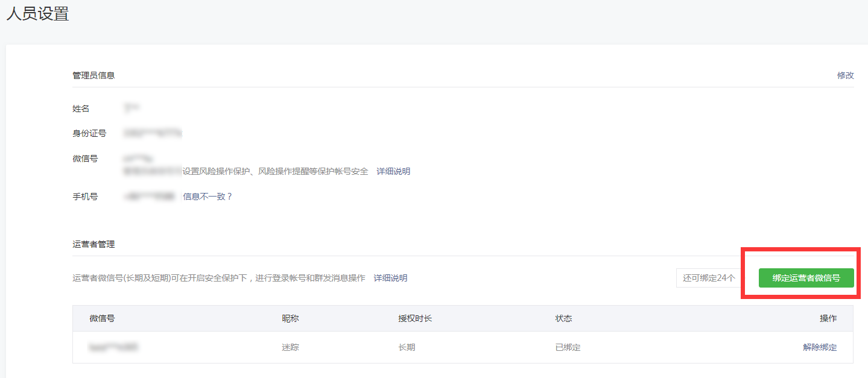
Task: Click the 人员设置 page title
Action: tap(37, 14)
